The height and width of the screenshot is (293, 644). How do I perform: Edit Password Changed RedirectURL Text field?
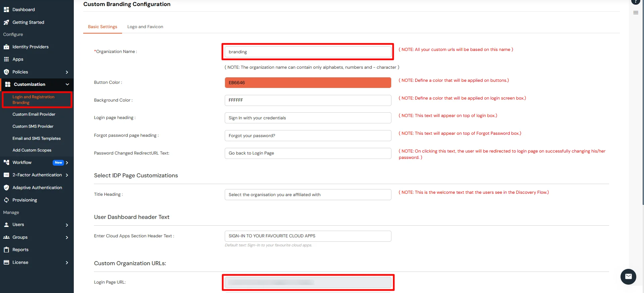[x=308, y=153]
